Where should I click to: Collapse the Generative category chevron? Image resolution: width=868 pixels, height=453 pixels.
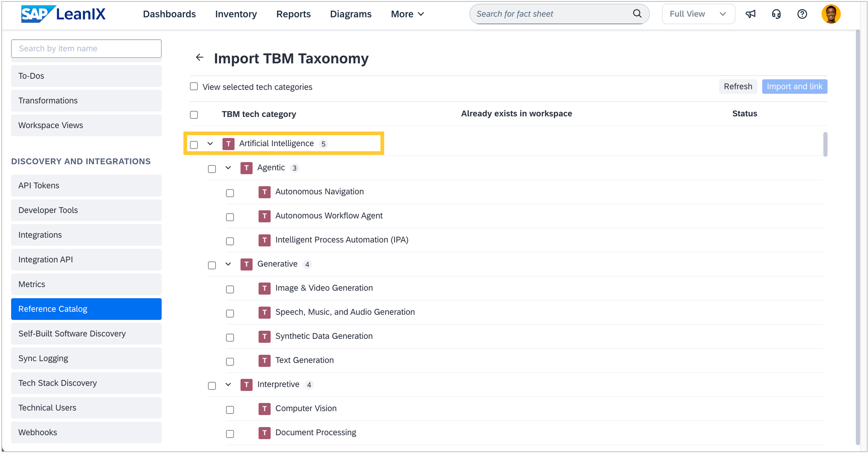pos(228,264)
